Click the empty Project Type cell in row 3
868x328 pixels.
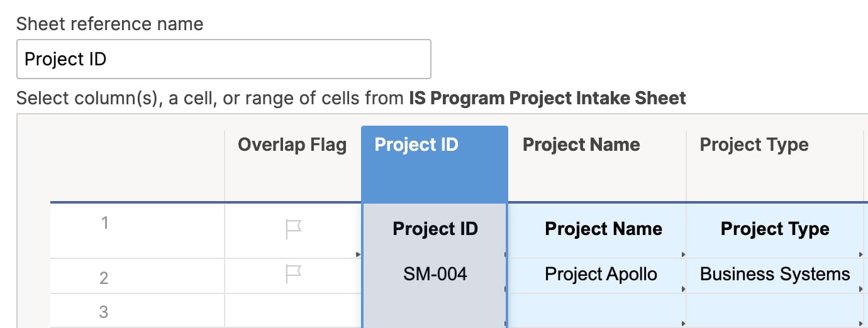(x=775, y=312)
